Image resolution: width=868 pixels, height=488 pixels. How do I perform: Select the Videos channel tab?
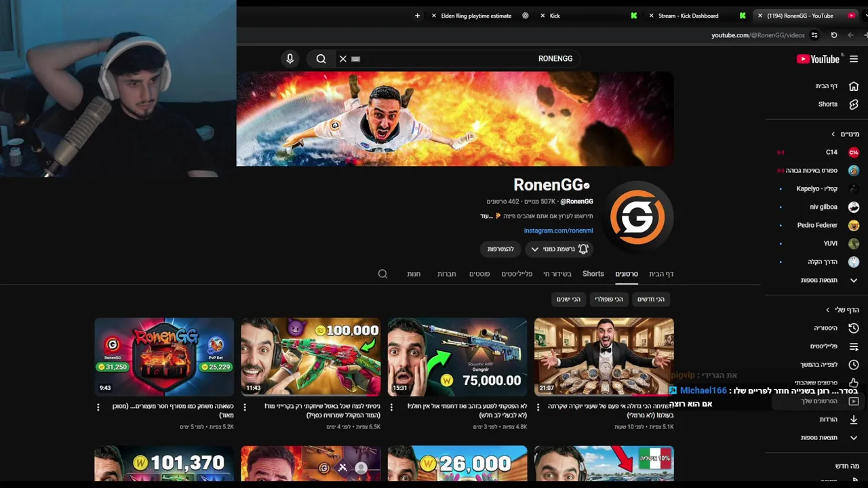click(627, 274)
